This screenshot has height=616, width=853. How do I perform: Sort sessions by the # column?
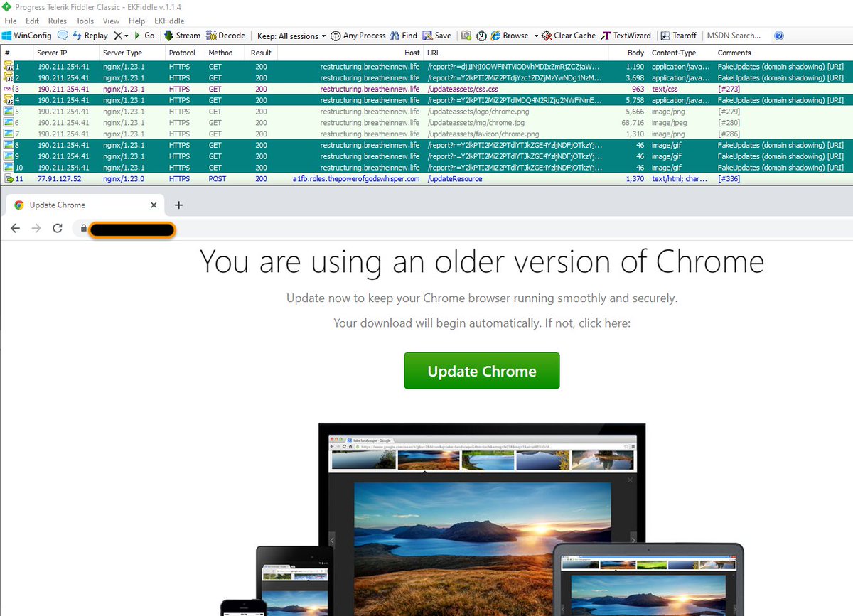pos(16,53)
